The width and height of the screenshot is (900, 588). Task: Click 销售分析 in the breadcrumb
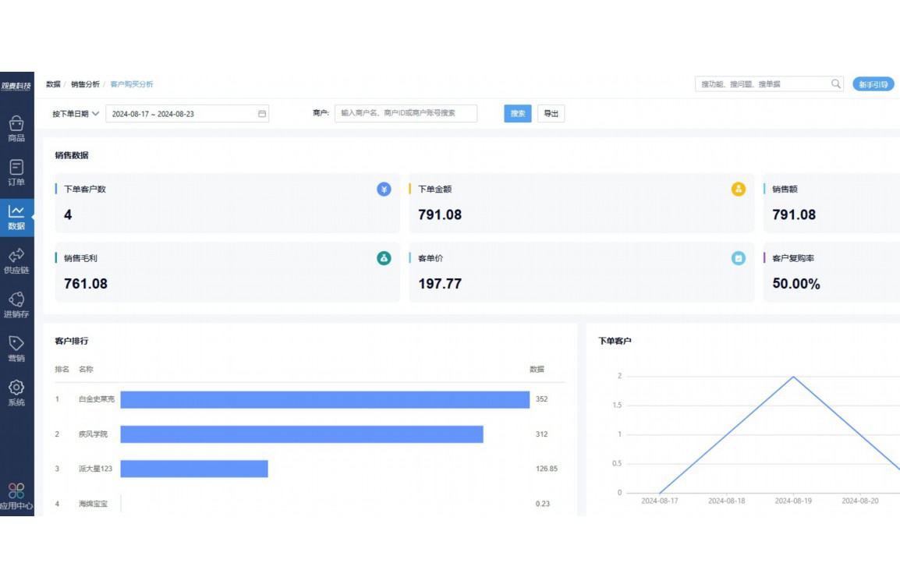tap(85, 84)
